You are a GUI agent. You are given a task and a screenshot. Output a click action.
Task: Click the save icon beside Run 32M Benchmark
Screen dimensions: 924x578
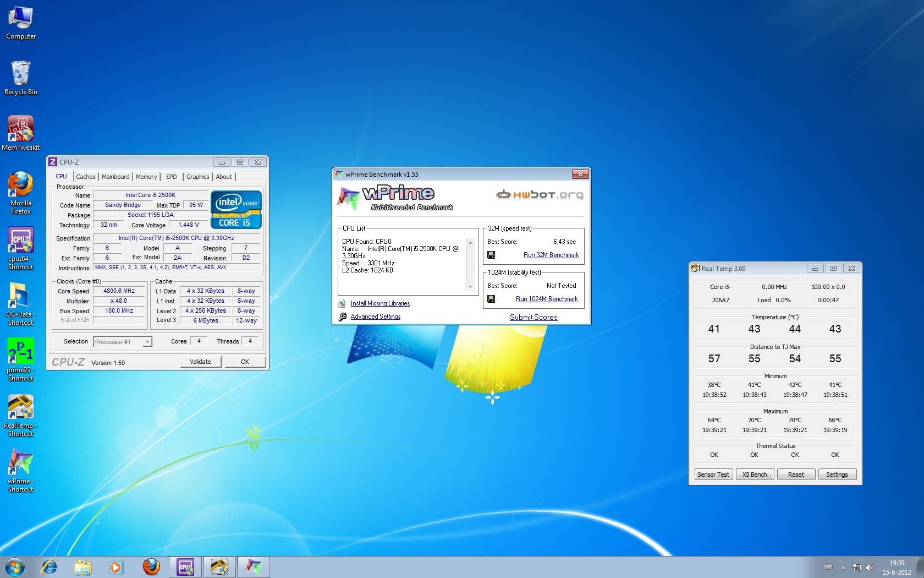point(491,255)
